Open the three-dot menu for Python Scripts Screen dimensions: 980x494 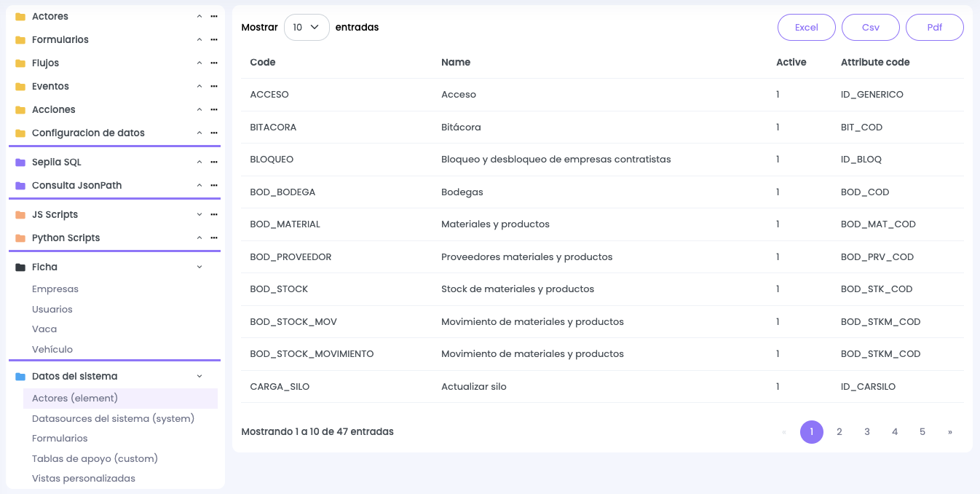tap(214, 238)
